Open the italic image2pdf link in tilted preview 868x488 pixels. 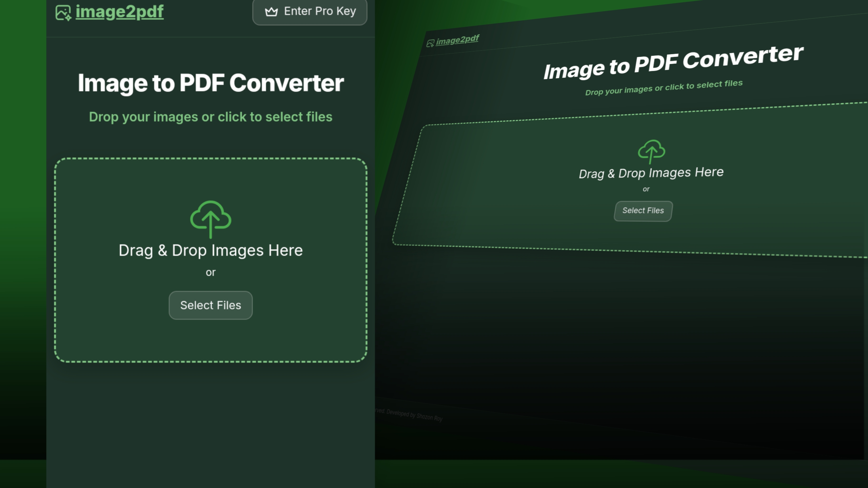457,40
